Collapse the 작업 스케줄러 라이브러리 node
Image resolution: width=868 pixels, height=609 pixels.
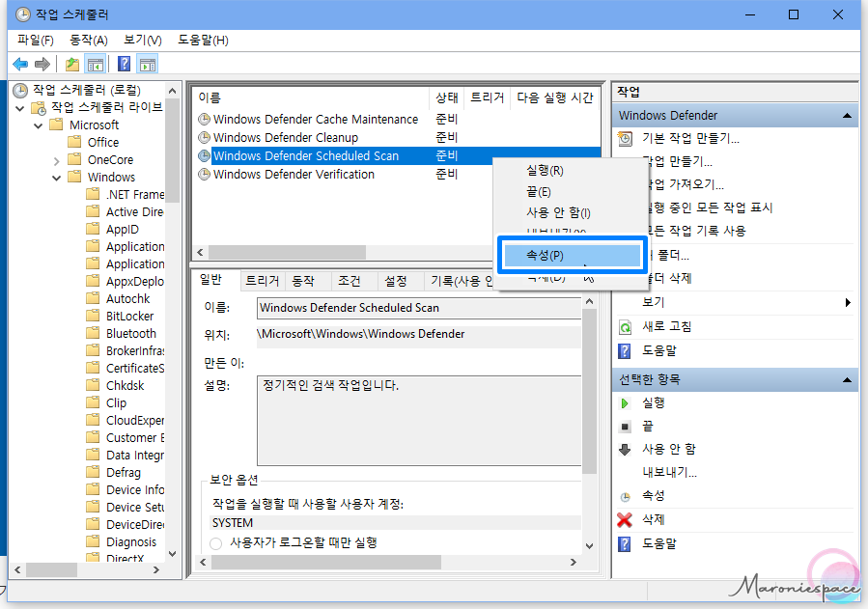(x=20, y=108)
